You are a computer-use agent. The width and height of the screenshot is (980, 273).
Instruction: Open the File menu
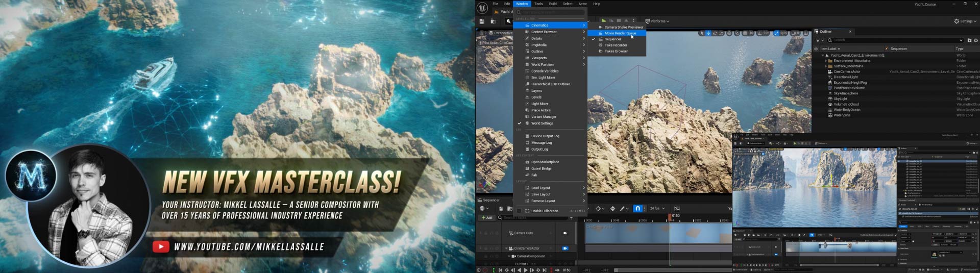[x=495, y=4]
